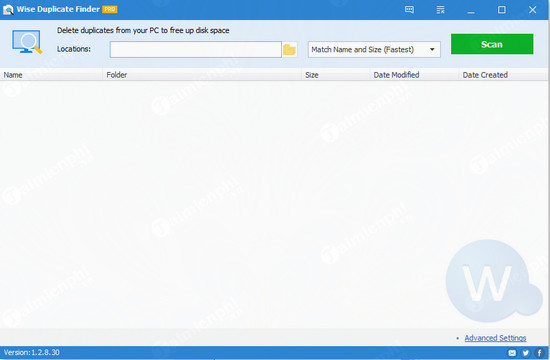
Task: Click the feedback chat icon in title bar
Action: coord(409,9)
